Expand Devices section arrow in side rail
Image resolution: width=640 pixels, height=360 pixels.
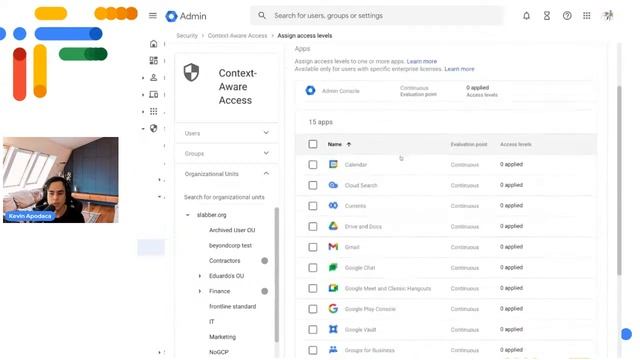click(143, 95)
